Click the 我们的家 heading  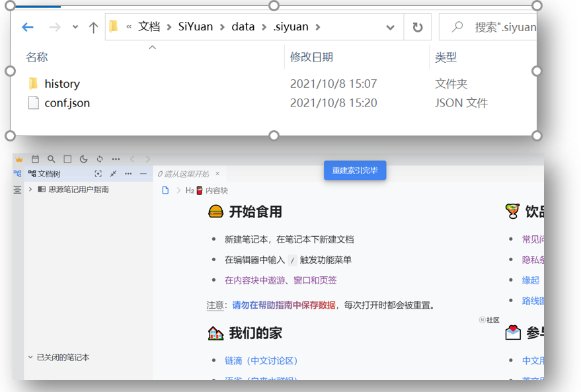[255, 333]
